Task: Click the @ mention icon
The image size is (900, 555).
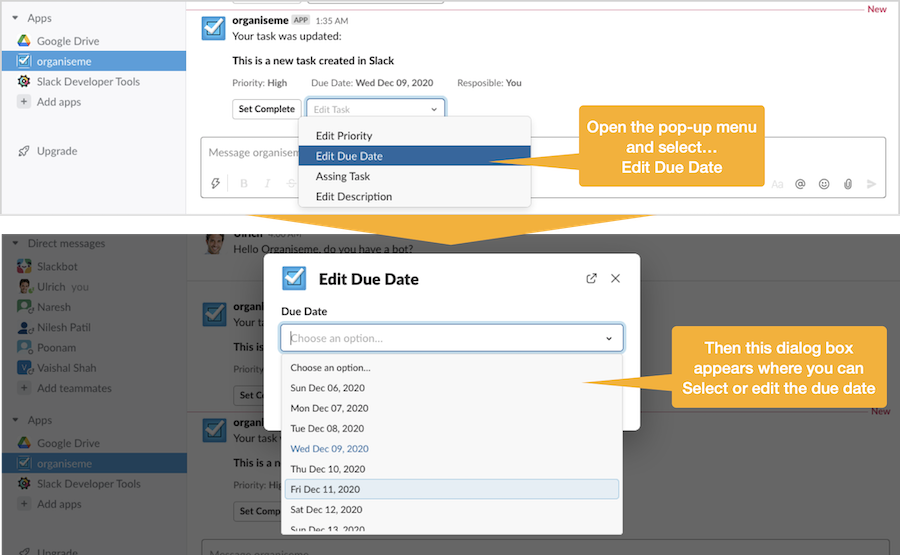Action: 800,184
